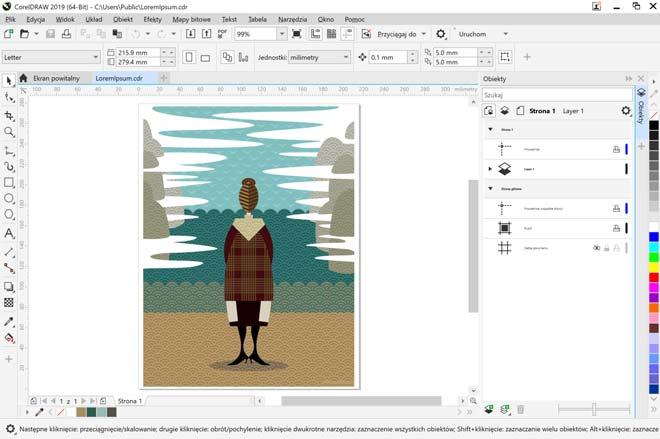Collapse the master page section in Objects
The width and height of the screenshot is (660, 439).
[490, 189]
